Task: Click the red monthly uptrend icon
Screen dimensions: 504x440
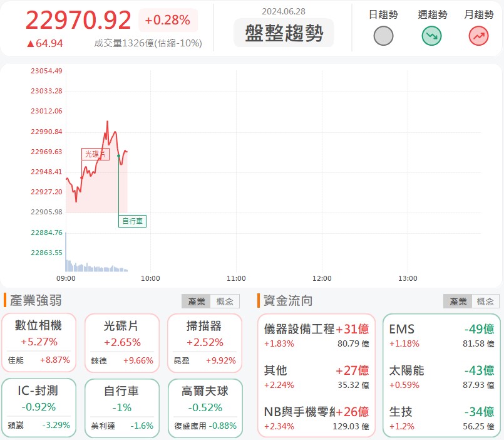Action: tap(478, 36)
